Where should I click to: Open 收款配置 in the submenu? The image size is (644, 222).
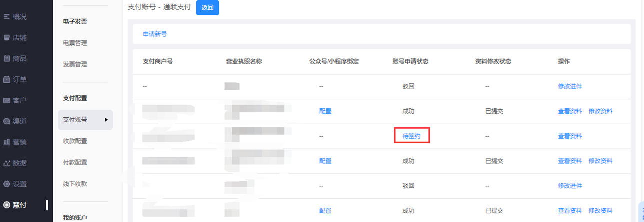pyautogui.click(x=75, y=141)
